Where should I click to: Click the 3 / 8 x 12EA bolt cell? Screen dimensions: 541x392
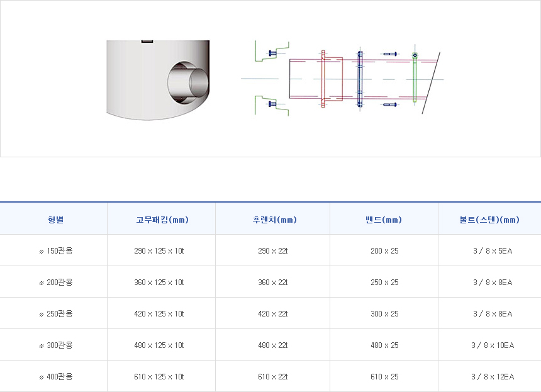(x=493, y=377)
